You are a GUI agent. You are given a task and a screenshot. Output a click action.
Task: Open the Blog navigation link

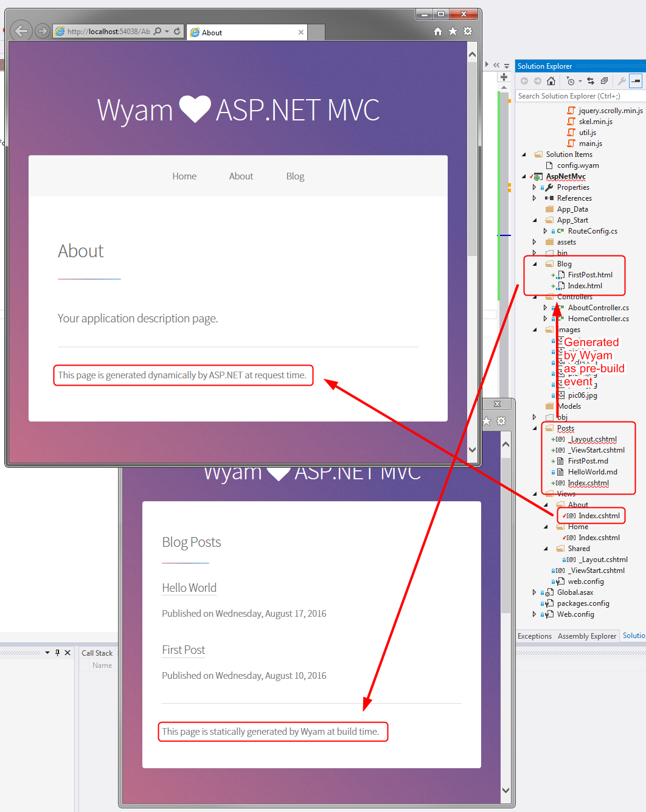pos(295,176)
